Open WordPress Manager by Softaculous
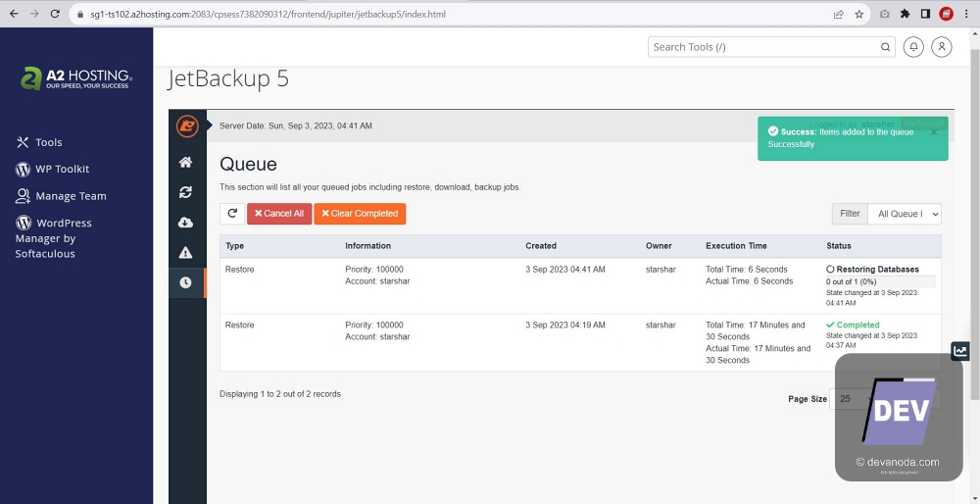Screen dimensions: 980x504 pos(54,237)
